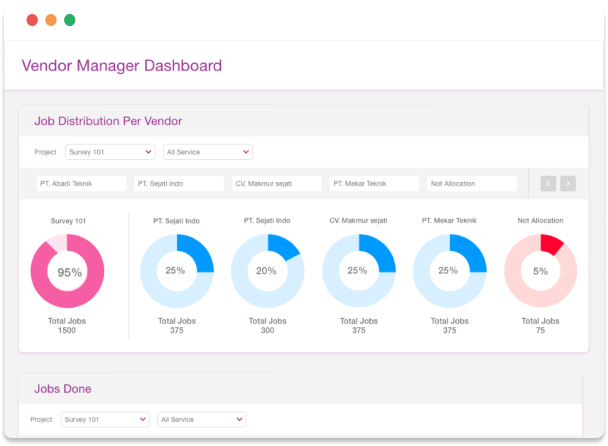This screenshot has height=446, width=608.
Task: Click the PT. Sejati Indo 20% donut chart
Action: point(267,271)
